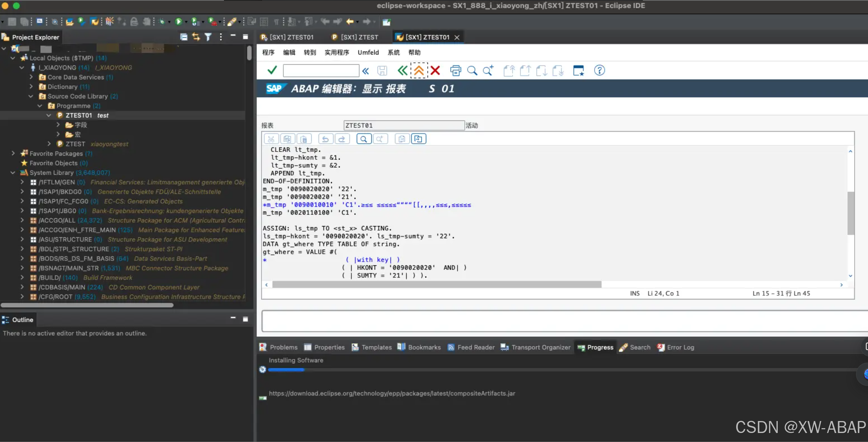The height and width of the screenshot is (442, 868).
Task: Toggle Link with Editor in Project Explorer
Action: (196, 37)
